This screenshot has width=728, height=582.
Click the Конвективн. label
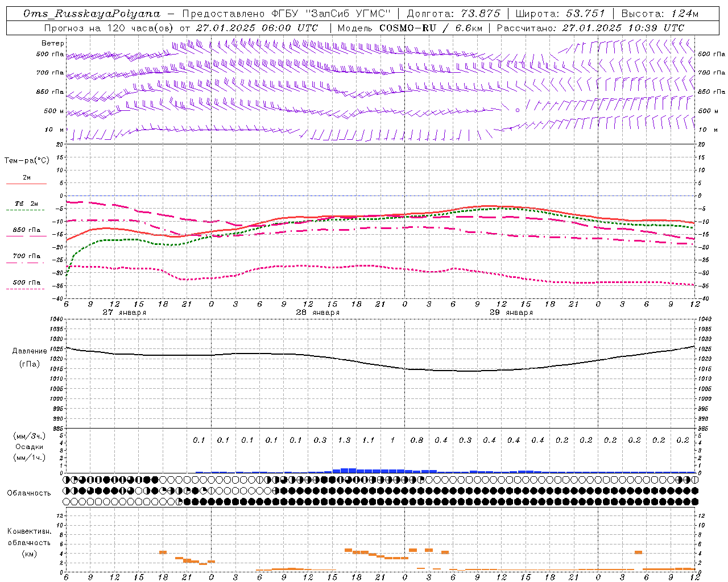29,531
